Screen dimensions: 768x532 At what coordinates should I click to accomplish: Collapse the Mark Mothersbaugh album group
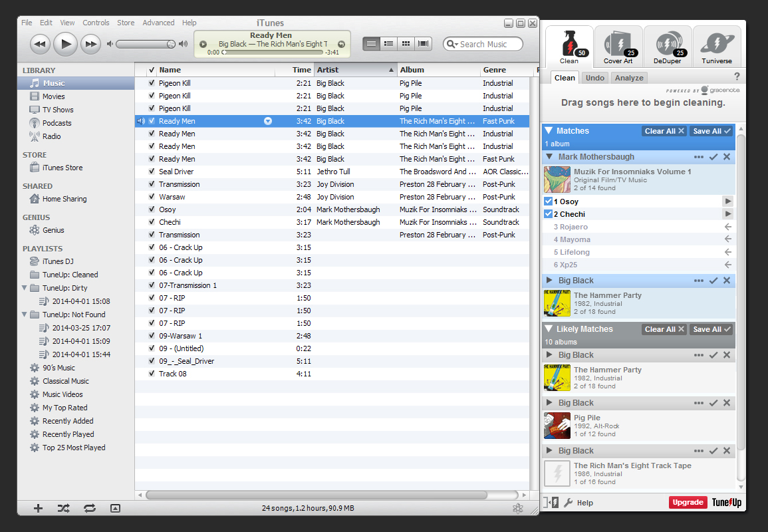click(549, 157)
